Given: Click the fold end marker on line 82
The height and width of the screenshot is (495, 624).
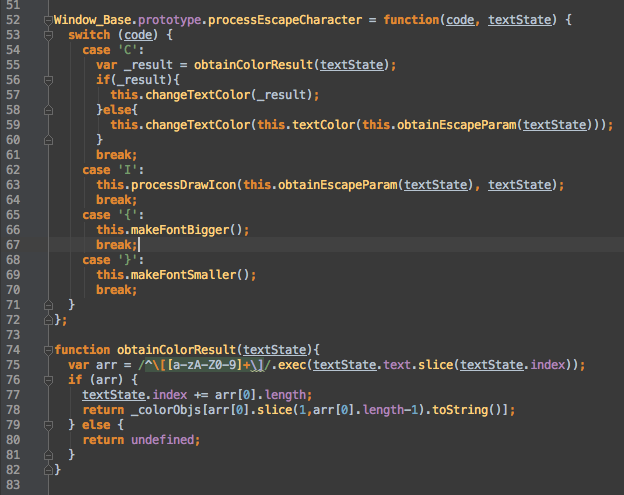Looking at the screenshot, I should (x=48, y=470).
